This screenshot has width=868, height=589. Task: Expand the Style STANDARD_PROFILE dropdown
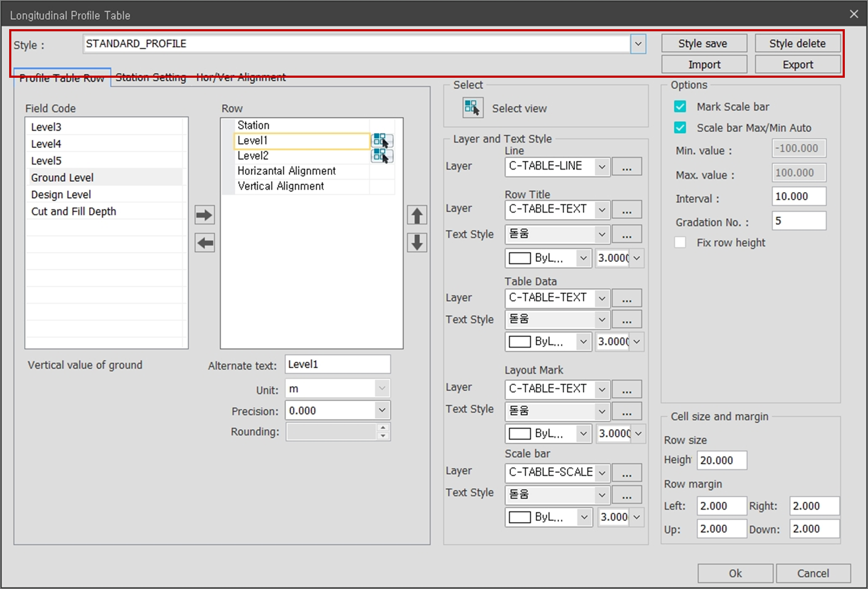tap(638, 44)
